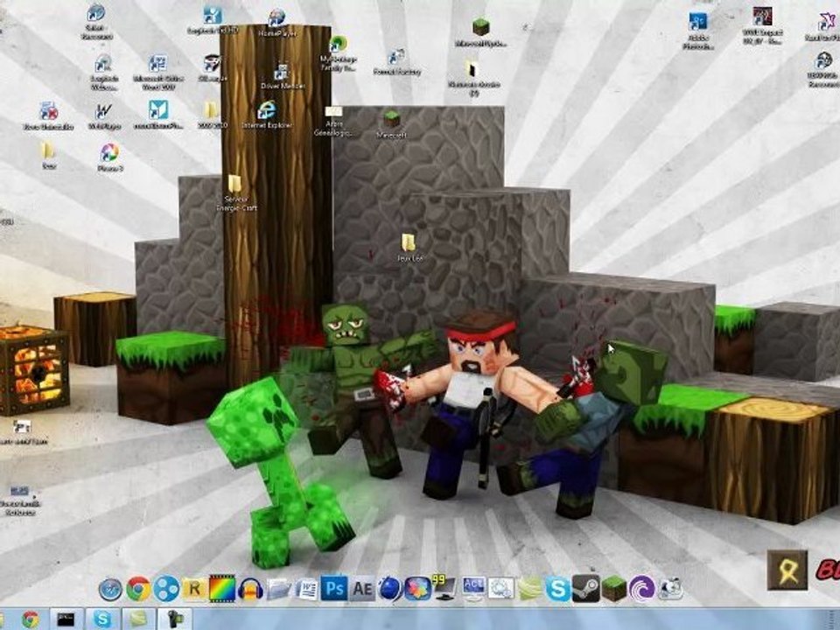Open the colorful pinwheel dock icon
This screenshot has width=840, height=630.
418,589
